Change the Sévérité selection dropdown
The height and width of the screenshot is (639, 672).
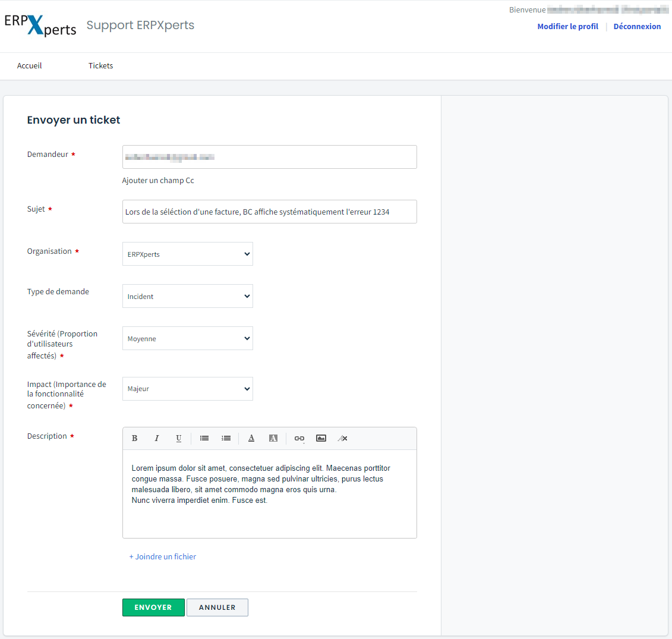[x=187, y=338]
